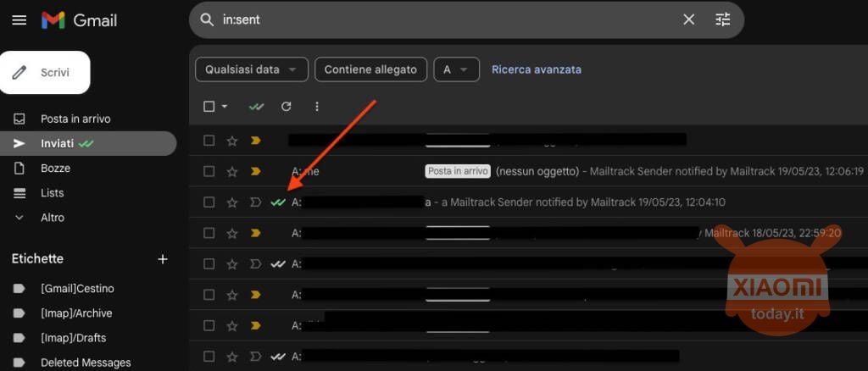Create new label with plus icon
This screenshot has width=868, height=371.
click(163, 259)
